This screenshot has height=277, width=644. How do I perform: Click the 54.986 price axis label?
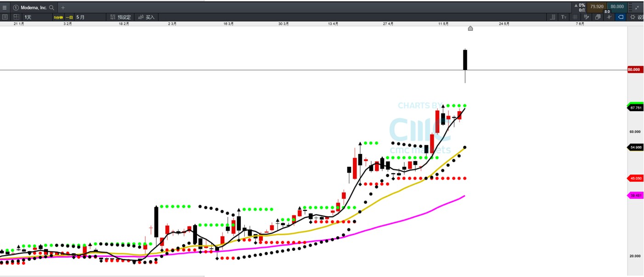(x=636, y=147)
